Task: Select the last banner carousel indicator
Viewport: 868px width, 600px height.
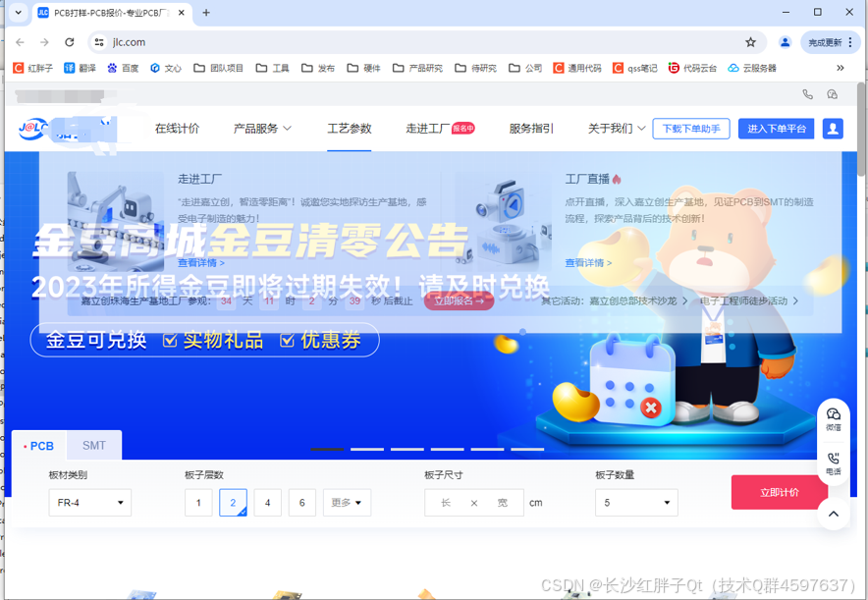Action: 527,449
